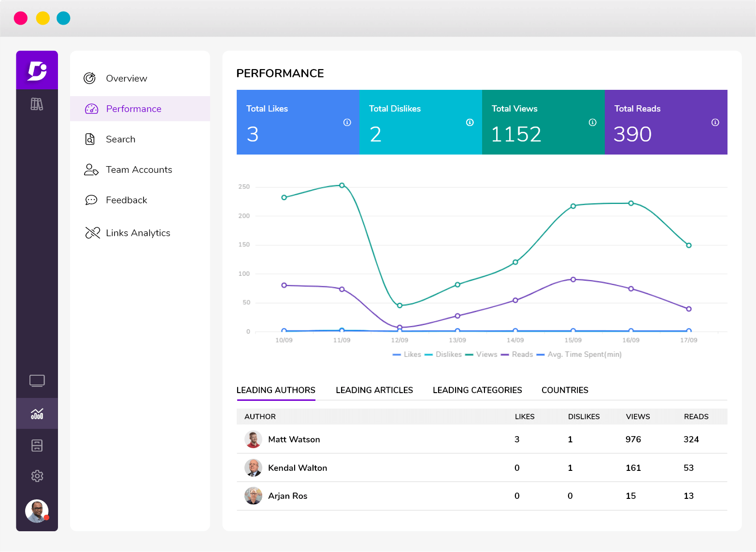Click the monitor icon in dark sidebar
Screen dimensions: 756x552
click(37, 381)
